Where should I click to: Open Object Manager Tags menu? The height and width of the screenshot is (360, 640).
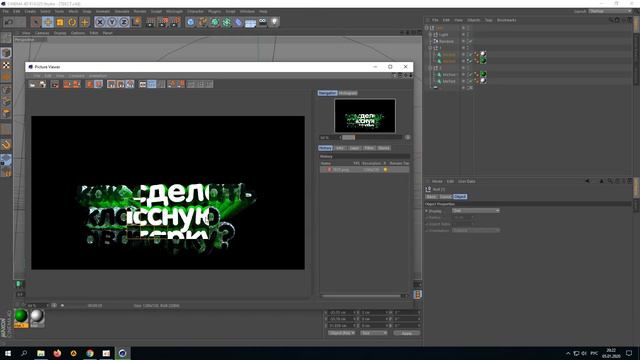coord(488,20)
